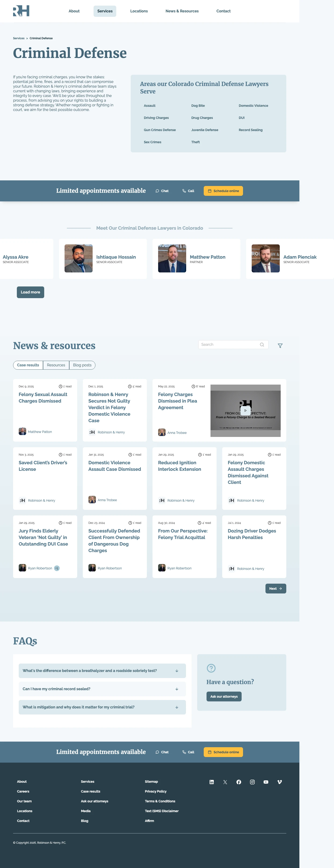The image size is (334, 868).
Task: Click the +1 author badge next to Ryan Robertson
Action: (57, 568)
